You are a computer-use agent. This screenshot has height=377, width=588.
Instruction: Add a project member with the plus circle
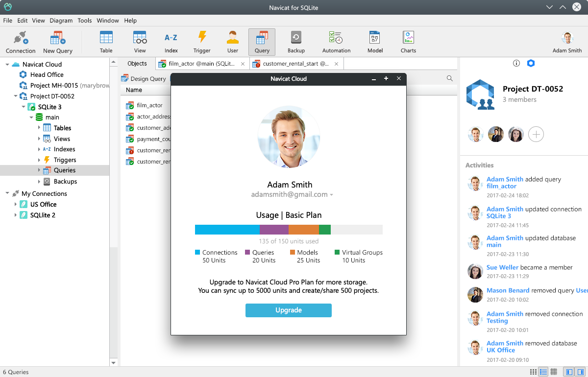point(536,134)
